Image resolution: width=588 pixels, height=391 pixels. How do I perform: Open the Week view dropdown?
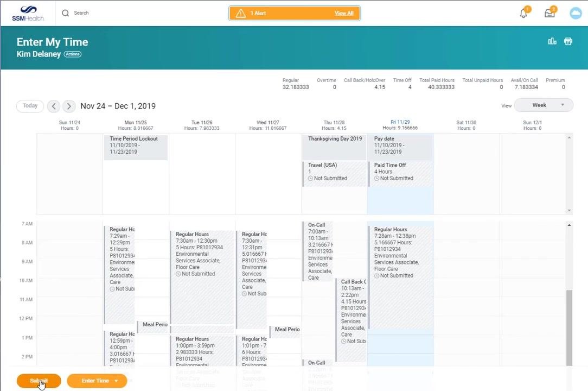[x=544, y=105]
